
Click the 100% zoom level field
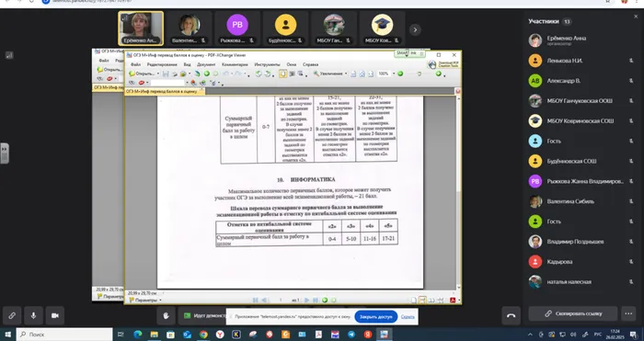click(384, 74)
